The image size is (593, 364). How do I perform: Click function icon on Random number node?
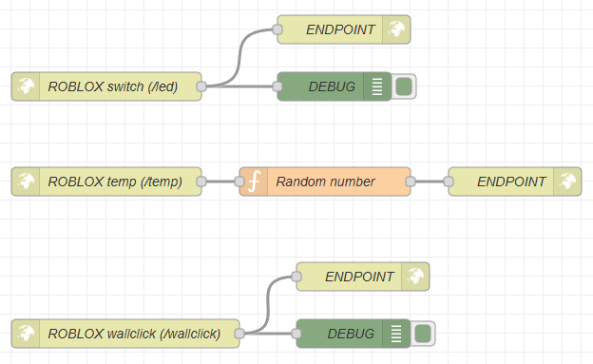click(x=254, y=182)
